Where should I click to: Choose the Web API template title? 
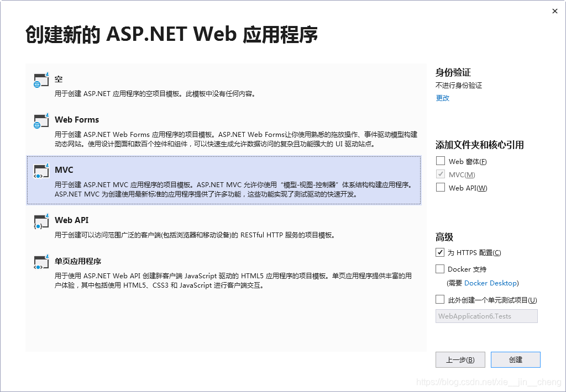click(x=71, y=220)
